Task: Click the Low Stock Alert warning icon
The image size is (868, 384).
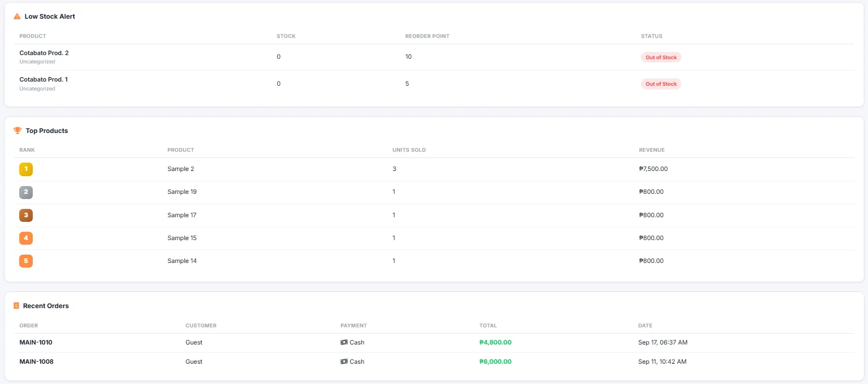Action: [17, 17]
